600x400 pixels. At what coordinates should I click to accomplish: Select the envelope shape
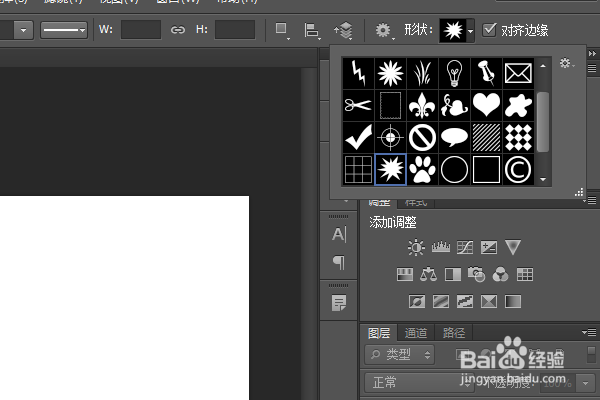point(518,73)
